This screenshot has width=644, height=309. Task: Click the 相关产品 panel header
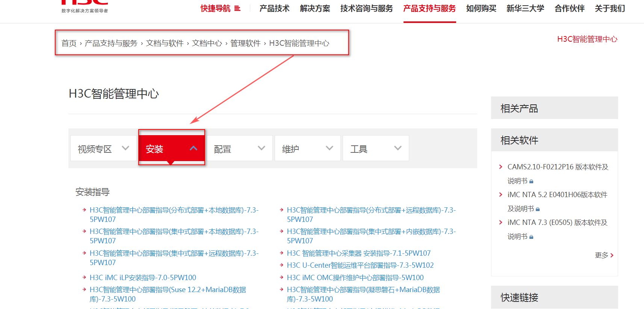[555, 108]
